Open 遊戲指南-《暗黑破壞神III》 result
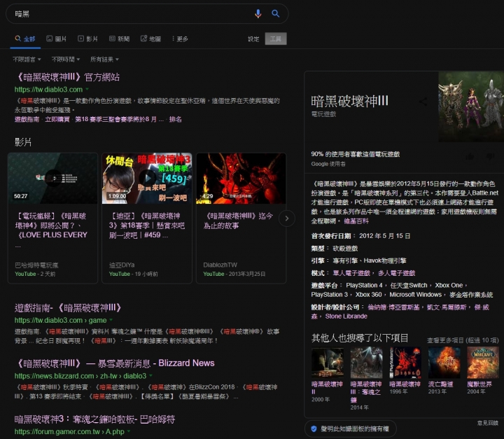Viewport: 504px width, 439px height. 68,308
